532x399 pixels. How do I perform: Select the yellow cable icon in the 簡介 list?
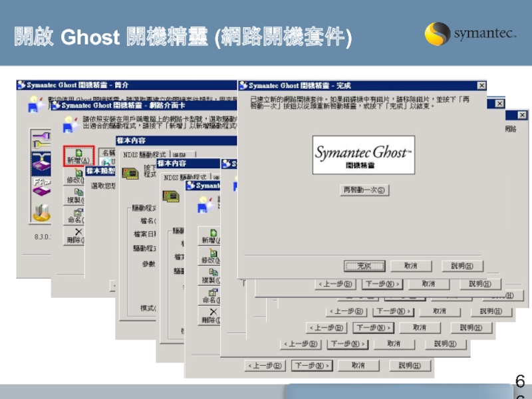coord(42,144)
